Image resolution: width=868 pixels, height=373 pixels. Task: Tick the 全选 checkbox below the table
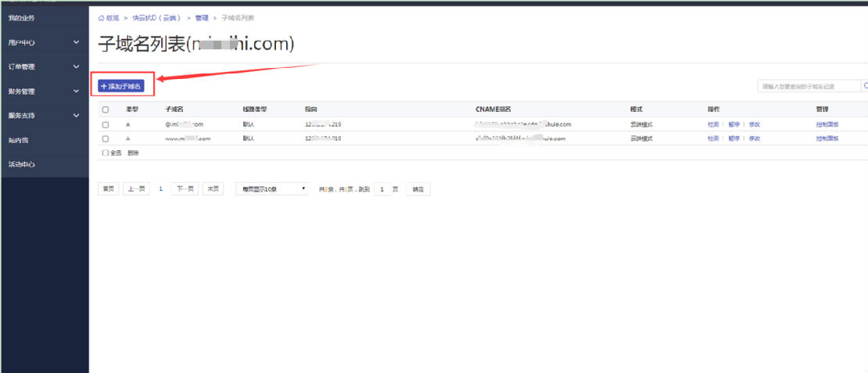pyautogui.click(x=106, y=152)
